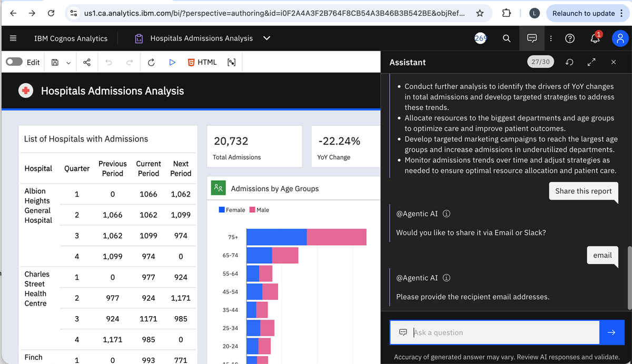Open the help question mark icon

[569, 38]
